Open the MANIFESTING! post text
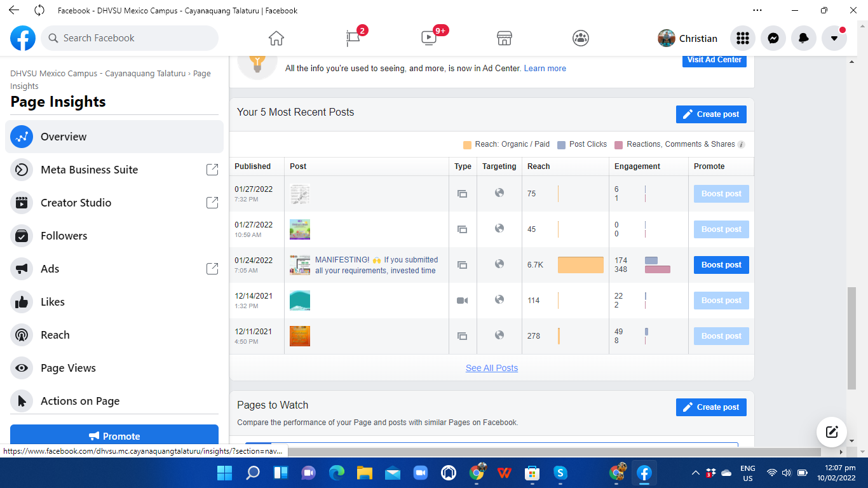This screenshot has width=868, height=488. tap(377, 265)
